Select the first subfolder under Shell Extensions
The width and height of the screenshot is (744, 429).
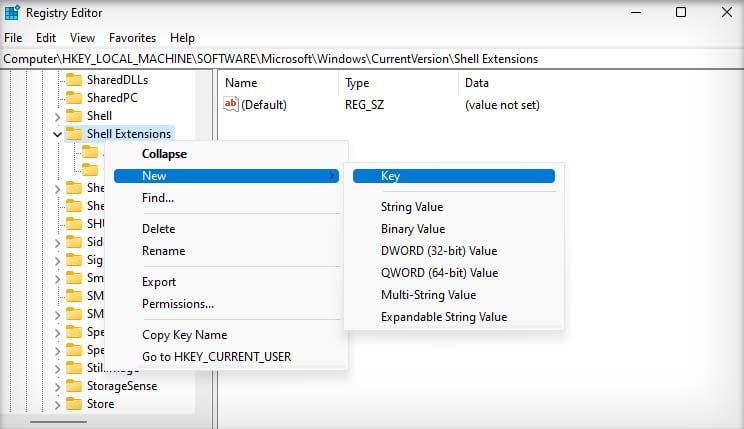pos(90,152)
